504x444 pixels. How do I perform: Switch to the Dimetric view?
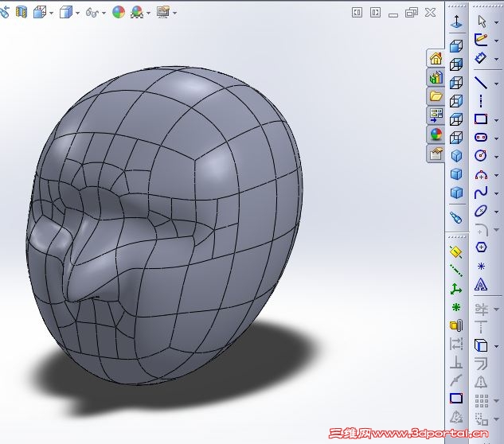pyautogui.click(x=456, y=193)
